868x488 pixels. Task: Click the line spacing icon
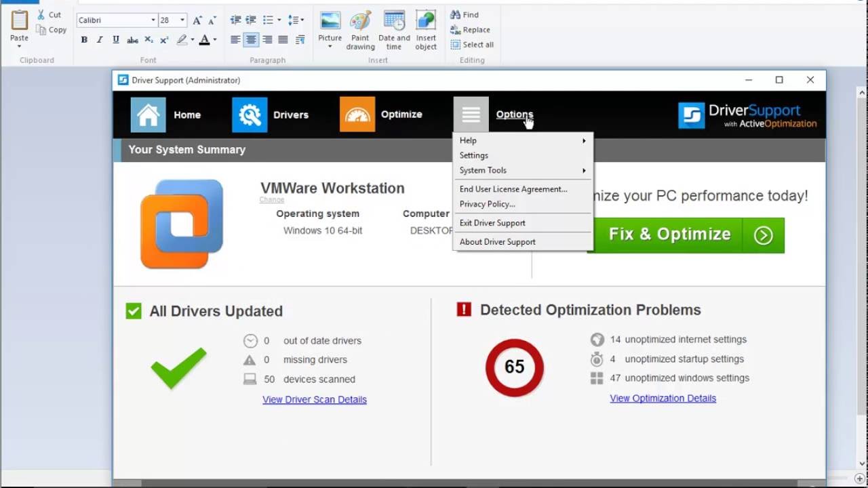coord(292,20)
